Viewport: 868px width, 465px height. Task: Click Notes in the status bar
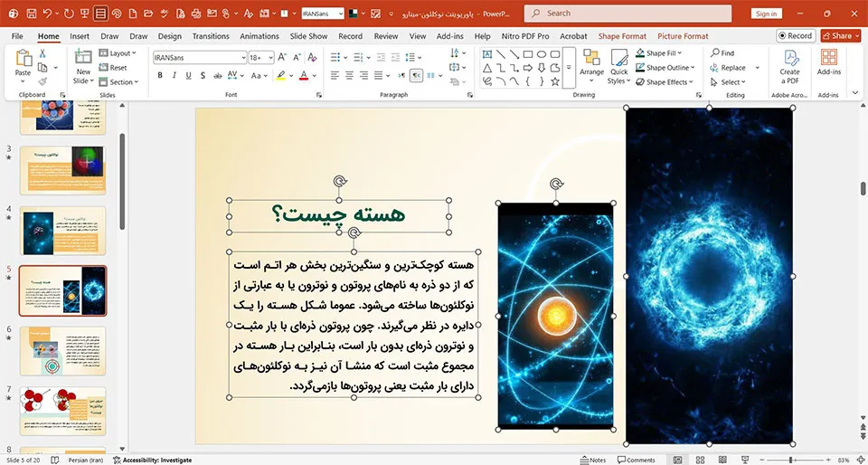pyautogui.click(x=593, y=460)
